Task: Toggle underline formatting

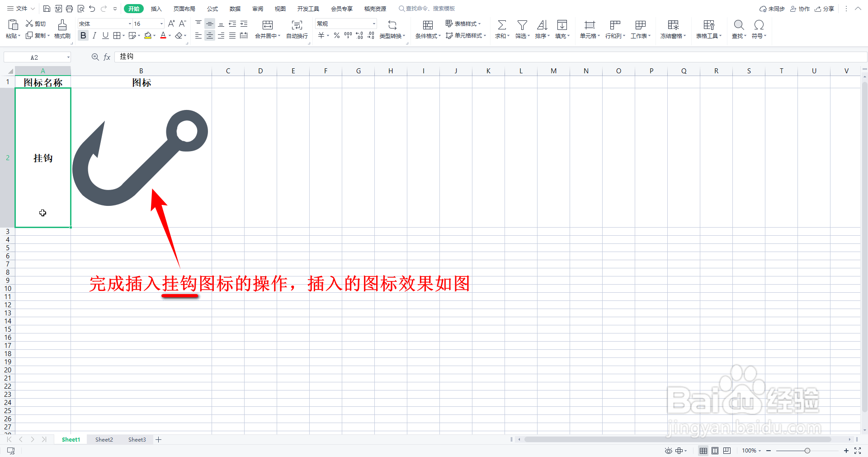Action: (105, 35)
